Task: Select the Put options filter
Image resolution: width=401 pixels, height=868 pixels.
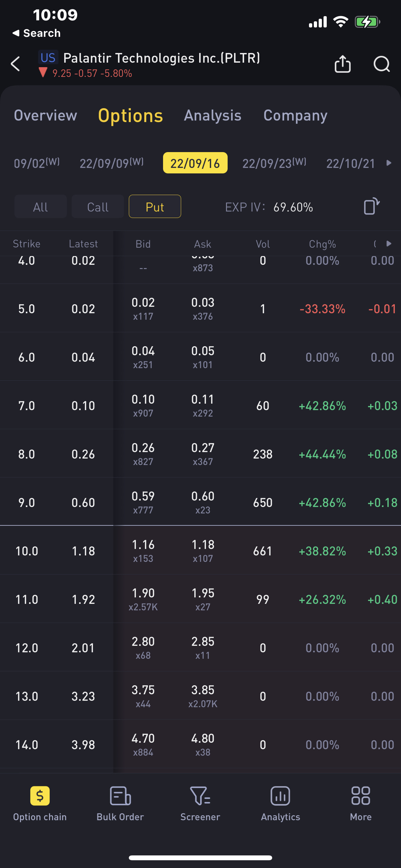Action: pyautogui.click(x=155, y=207)
